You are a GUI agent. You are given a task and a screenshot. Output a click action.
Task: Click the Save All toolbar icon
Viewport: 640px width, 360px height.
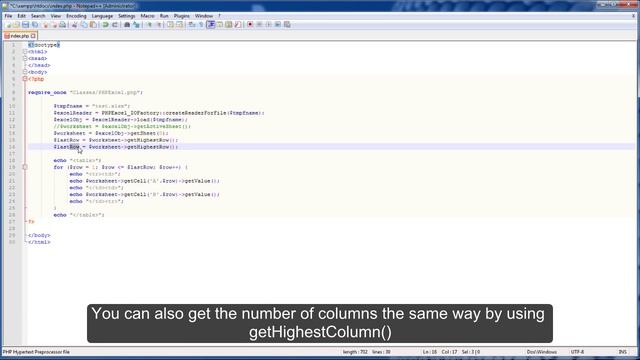[35, 24]
